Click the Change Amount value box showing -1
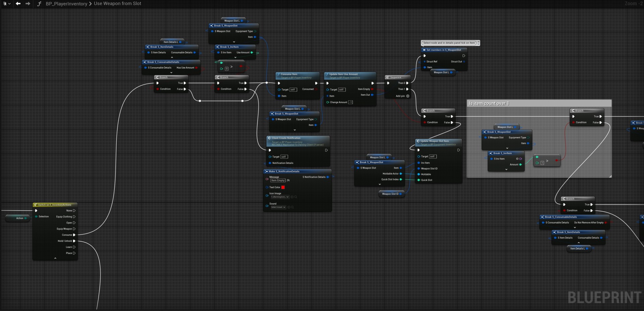Image resolution: width=644 pixels, height=311 pixels. coord(351,102)
